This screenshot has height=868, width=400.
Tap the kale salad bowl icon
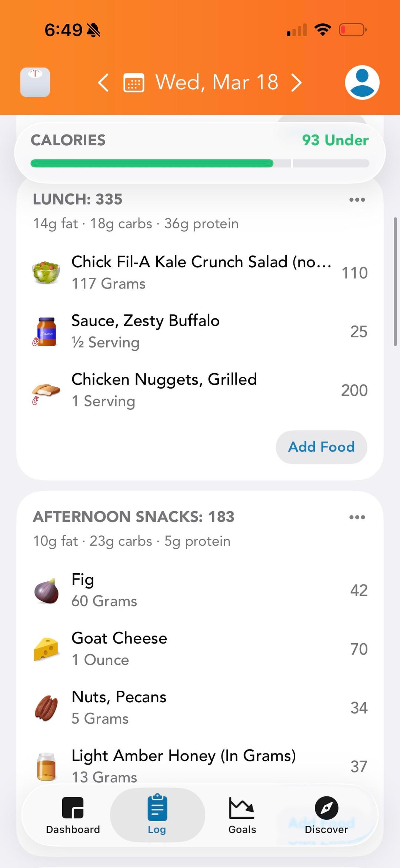tap(46, 273)
